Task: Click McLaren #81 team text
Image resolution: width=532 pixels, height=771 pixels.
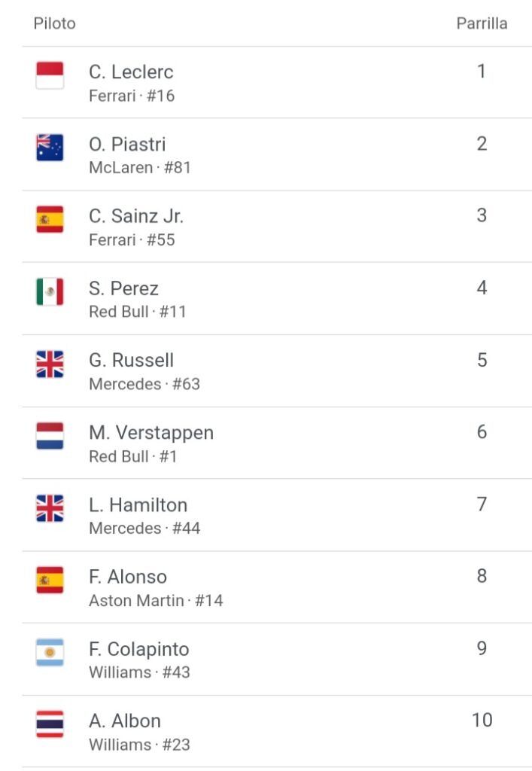Action: (139, 168)
